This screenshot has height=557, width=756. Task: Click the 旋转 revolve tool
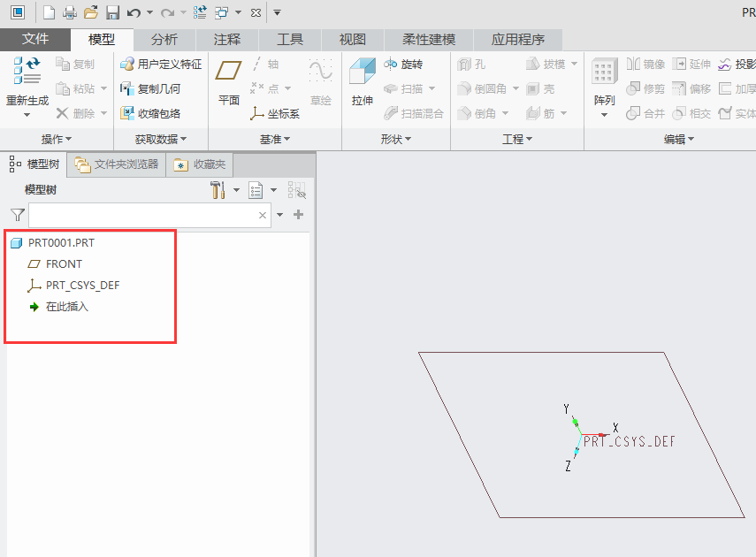coord(403,65)
